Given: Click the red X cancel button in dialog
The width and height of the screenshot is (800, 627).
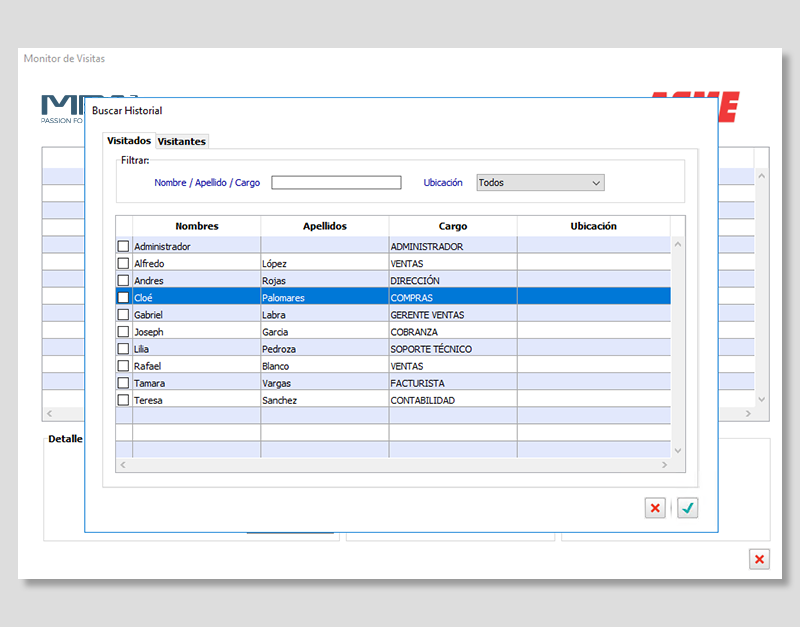Looking at the screenshot, I should 655,508.
